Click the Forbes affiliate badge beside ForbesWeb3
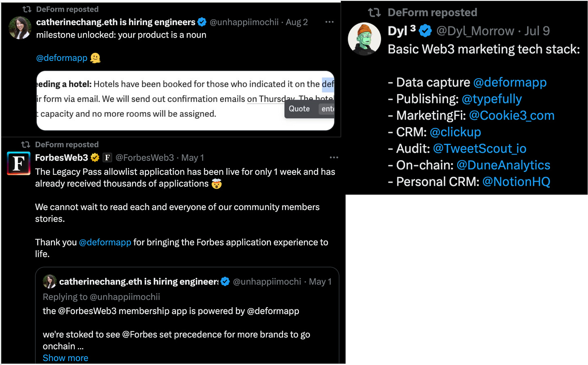The width and height of the screenshot is (588, 365). pos(107,157)
